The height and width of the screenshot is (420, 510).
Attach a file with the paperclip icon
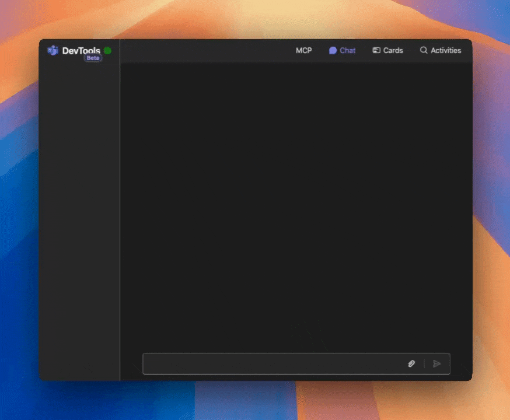click(x=411, y=363)
